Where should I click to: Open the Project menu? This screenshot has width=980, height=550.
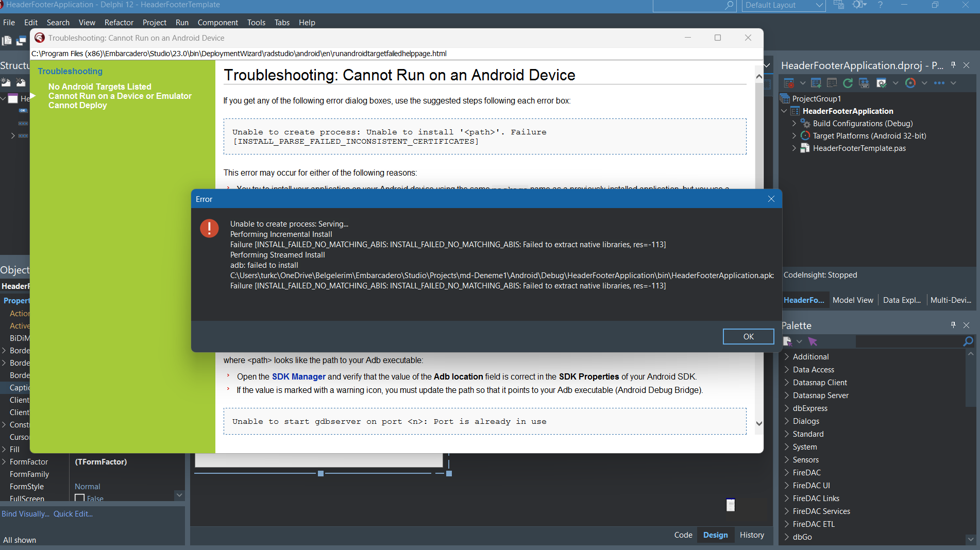155,22
